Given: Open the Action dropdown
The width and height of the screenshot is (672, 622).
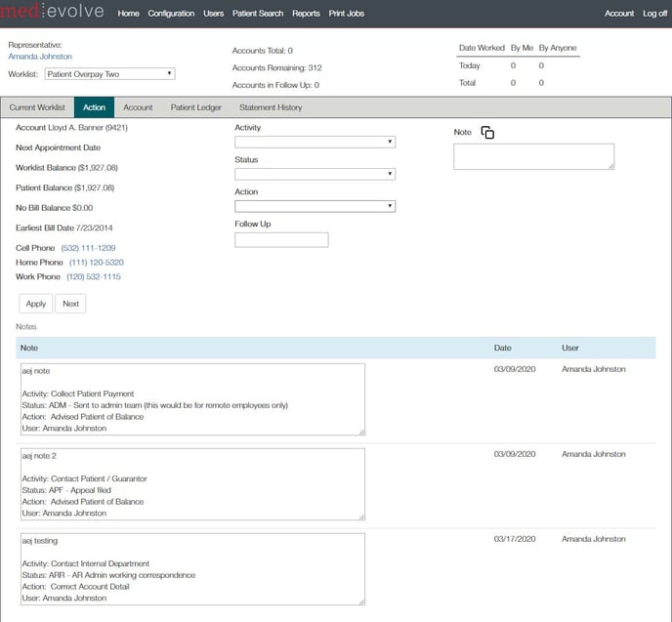Looking at the screenshot, I should tap(315, 206).
